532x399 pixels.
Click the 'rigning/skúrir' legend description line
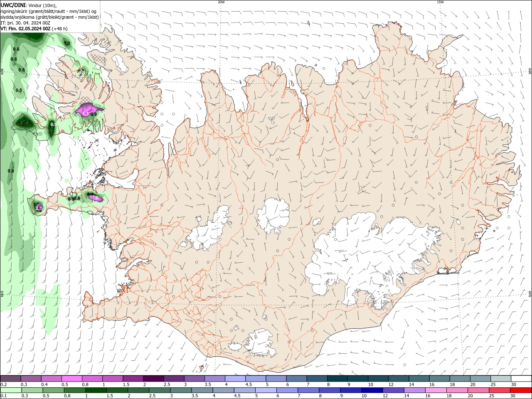click(x=49, y=11)
